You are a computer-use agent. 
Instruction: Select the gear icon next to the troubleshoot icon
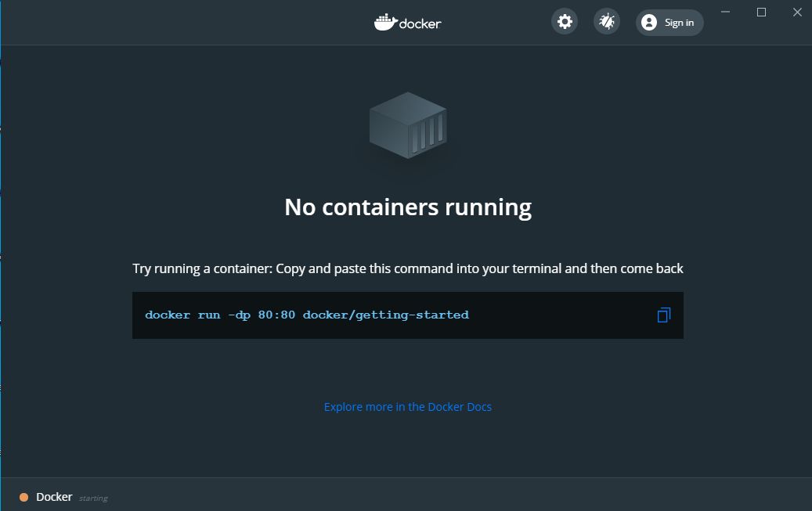click(565, 21)
